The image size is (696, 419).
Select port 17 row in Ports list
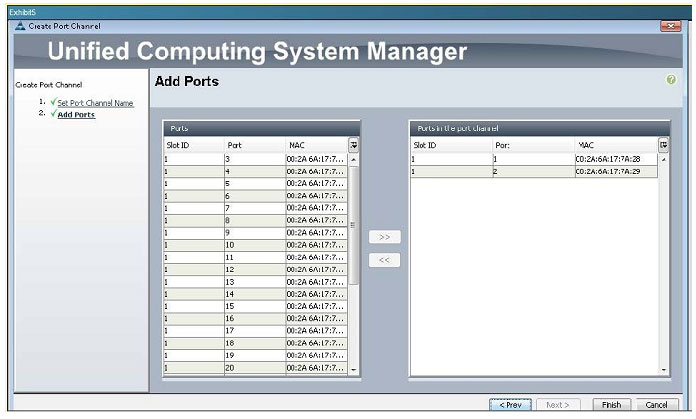[x=256, y=331]
